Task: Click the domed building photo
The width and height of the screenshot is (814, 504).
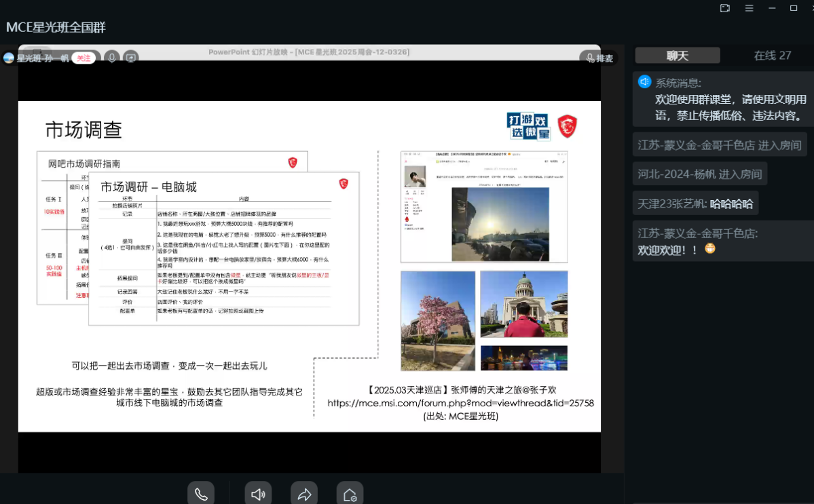Action: click(524, 304)
